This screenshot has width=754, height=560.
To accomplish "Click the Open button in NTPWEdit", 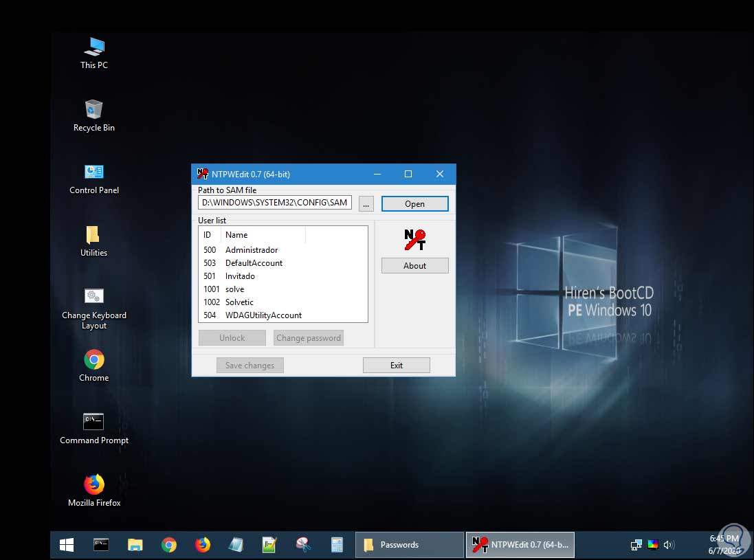I will pos(414,204).
